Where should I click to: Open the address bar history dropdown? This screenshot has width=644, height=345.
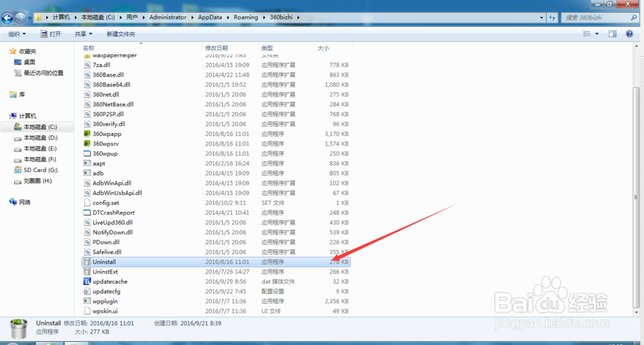pyautogui.click(x=542, y=17)
